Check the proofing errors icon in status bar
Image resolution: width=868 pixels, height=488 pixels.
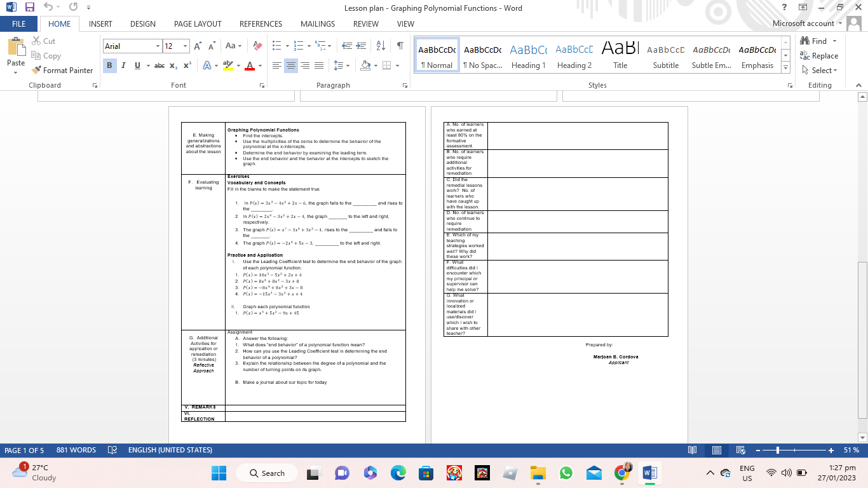(x=113, y=450)
